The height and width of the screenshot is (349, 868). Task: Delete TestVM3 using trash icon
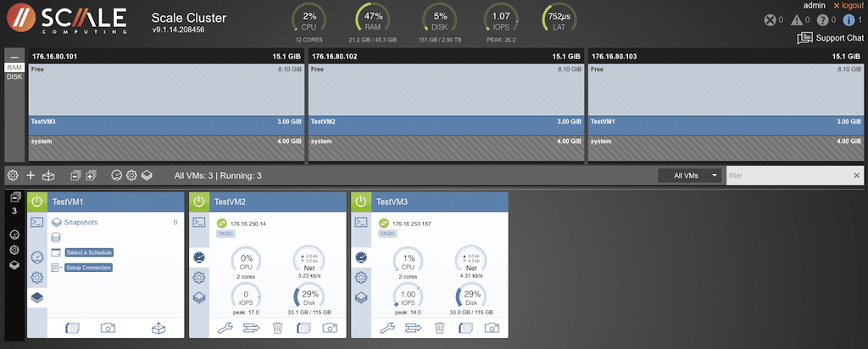(x=440, y=328)
